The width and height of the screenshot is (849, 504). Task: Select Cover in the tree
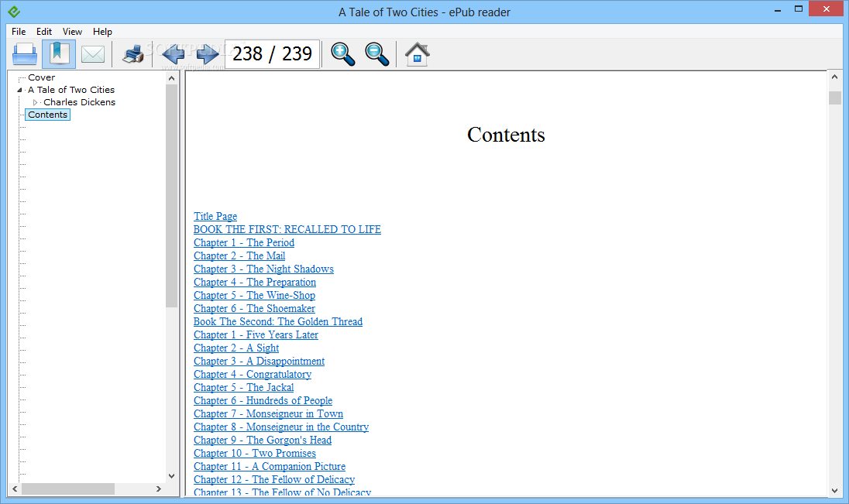pyautogui.click(x=42, y=77)
